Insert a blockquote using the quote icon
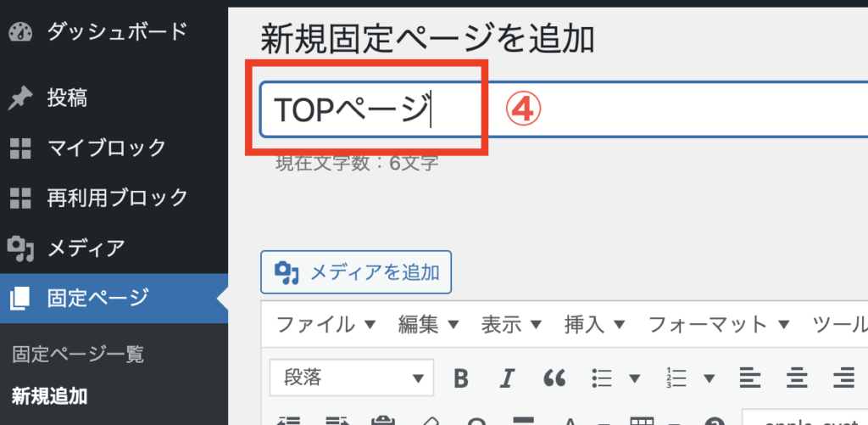Image resolution: width=868 pixels, height=425 pixels. click(554, 378)
